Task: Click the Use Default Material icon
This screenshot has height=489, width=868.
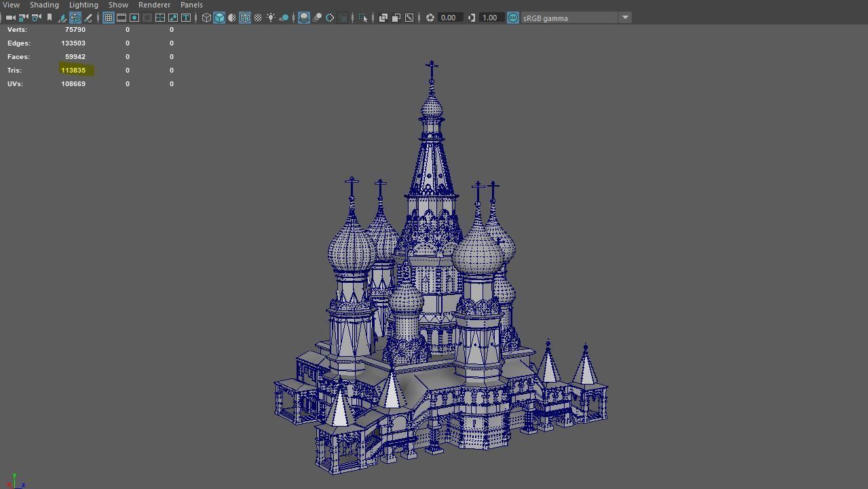Action: coord(232,18)
